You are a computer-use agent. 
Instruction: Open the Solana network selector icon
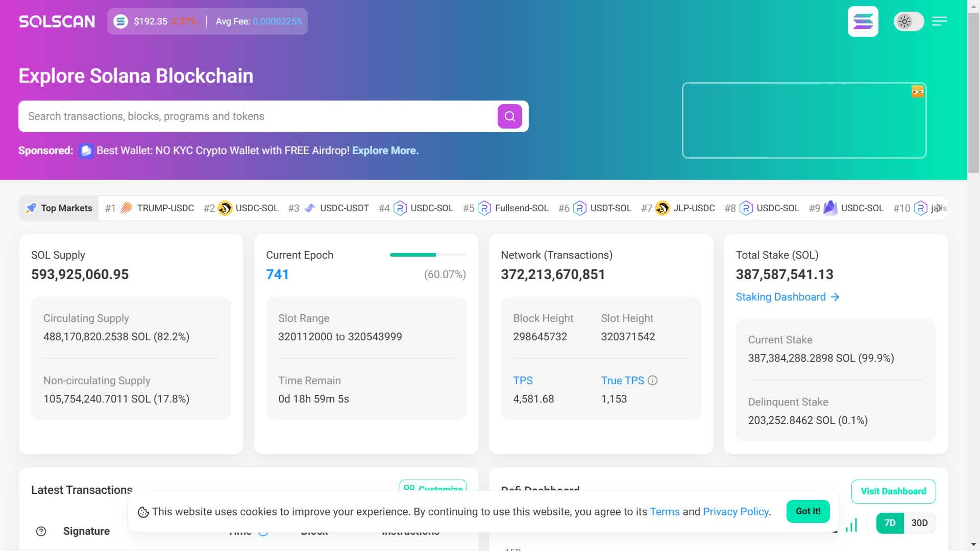(x=863, y=21)
